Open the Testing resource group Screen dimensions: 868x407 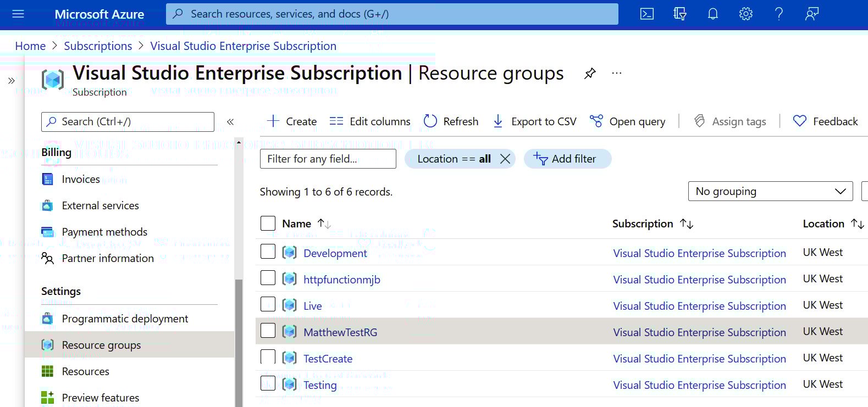coord(320,385)
